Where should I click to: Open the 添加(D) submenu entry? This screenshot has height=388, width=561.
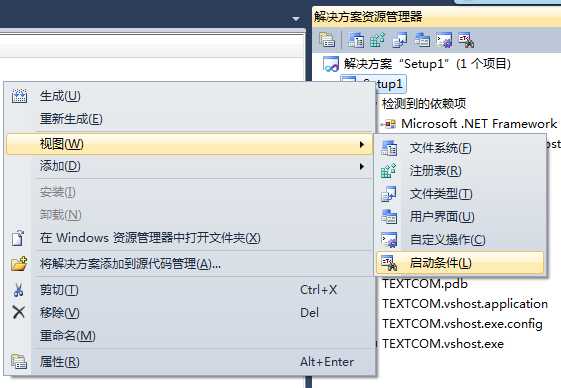(x=188, y=166)
